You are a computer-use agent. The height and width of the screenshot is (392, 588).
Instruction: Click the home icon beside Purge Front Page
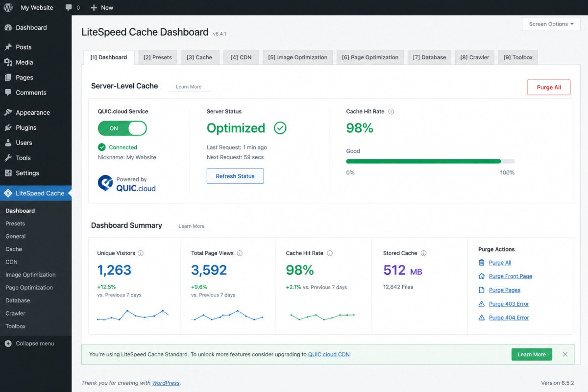coord(482,276)
